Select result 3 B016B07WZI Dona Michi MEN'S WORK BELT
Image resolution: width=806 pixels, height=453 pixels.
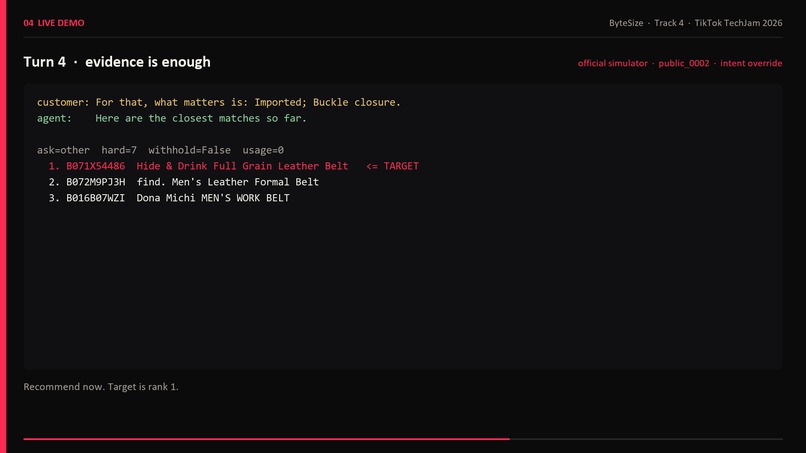click(169, 198)
